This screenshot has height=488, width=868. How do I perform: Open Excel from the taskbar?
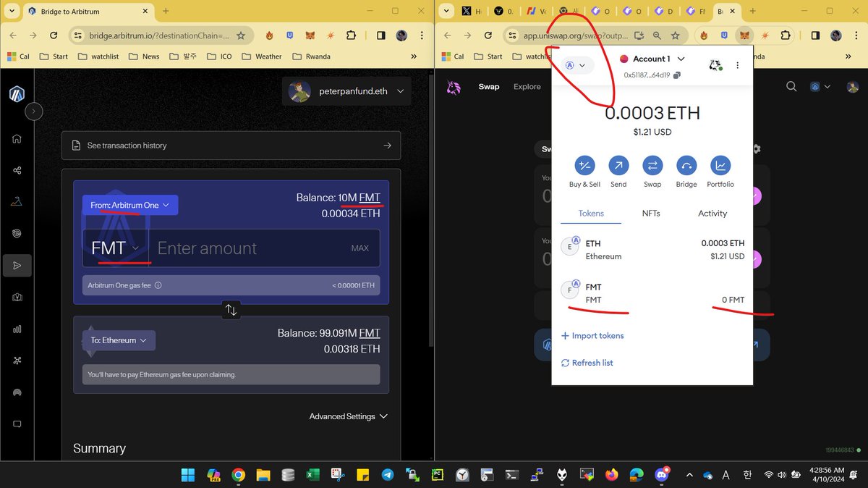pos(312,475)
